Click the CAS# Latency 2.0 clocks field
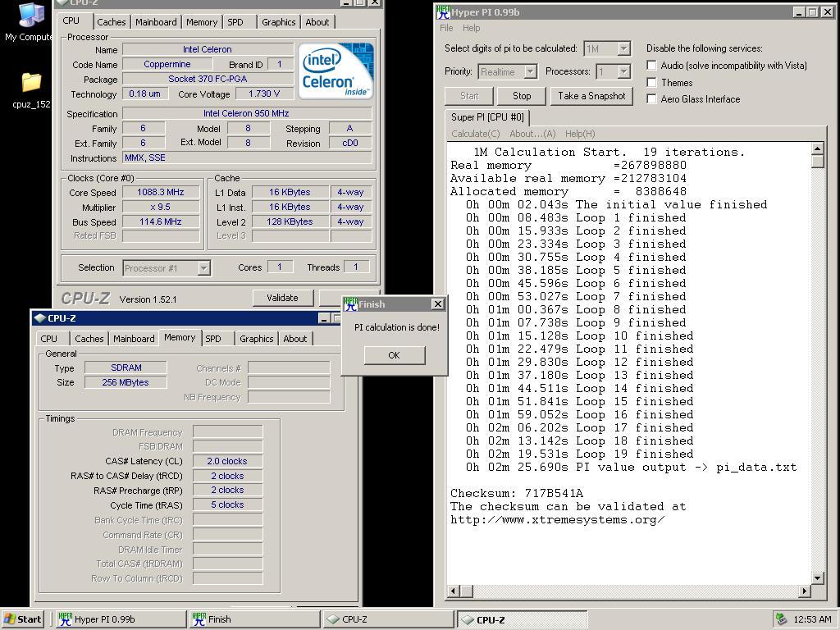 pos(227,461)
